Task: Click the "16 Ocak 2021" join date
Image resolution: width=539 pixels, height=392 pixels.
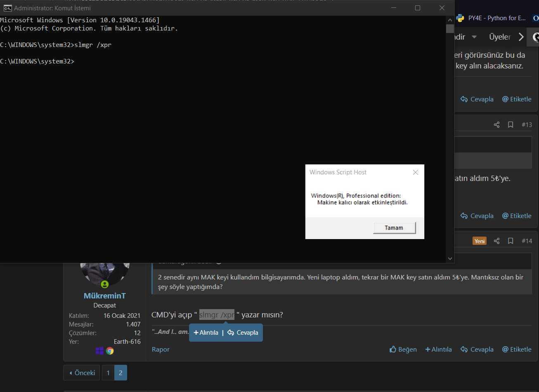Action: 122,316
